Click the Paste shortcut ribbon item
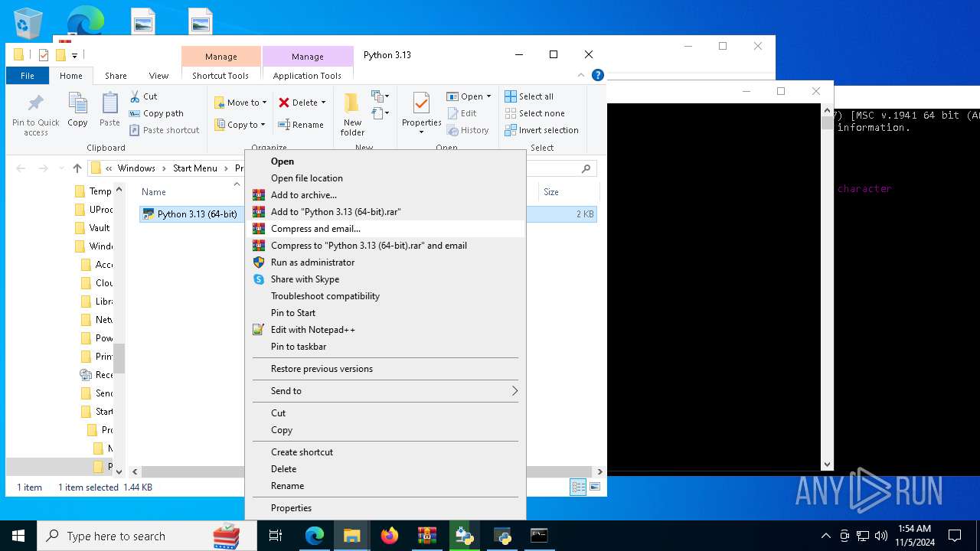Viewport: 980px width, 551px height. click(164, 130)
